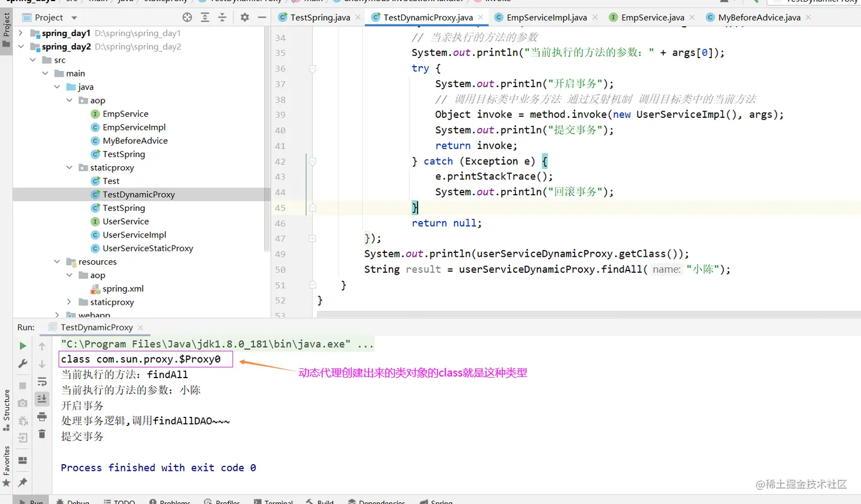Collapse the resources folder node
Viewport: 861px width, 504px height.
pyautogui.click(x=57, y=262)
